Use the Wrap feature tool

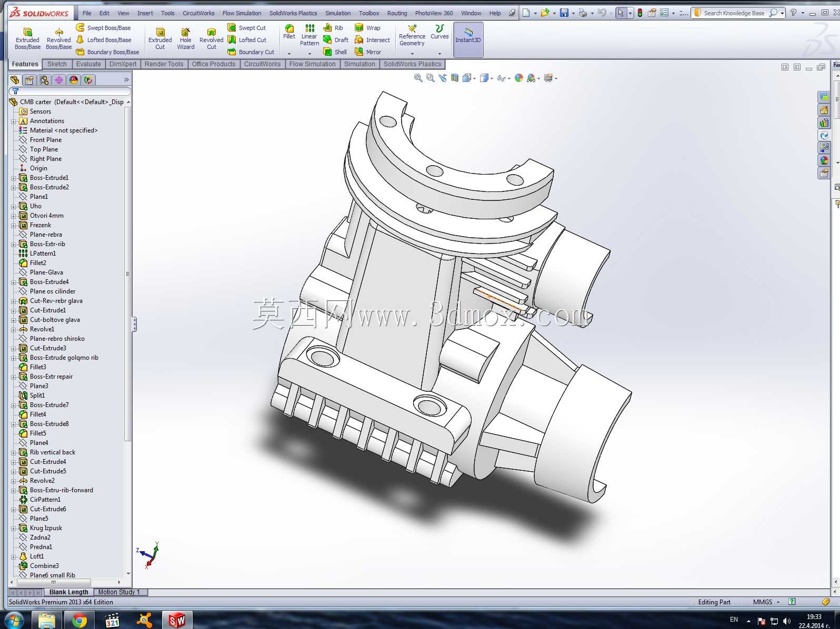(367, 28)
